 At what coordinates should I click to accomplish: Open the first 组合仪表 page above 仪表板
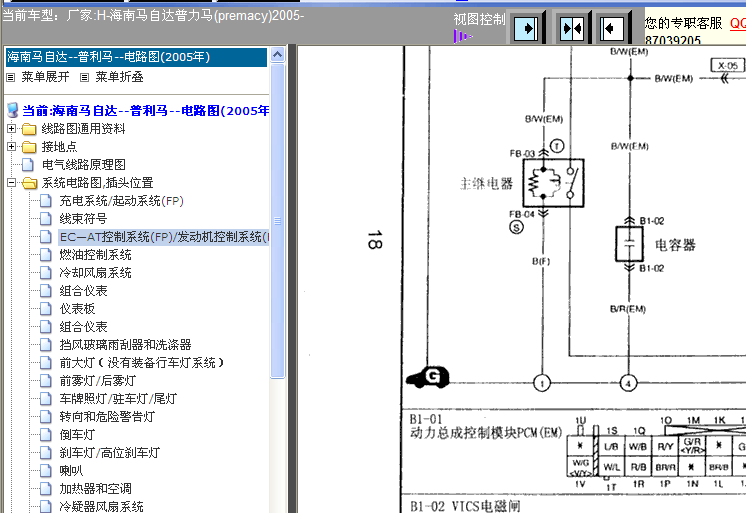point(83,291)
